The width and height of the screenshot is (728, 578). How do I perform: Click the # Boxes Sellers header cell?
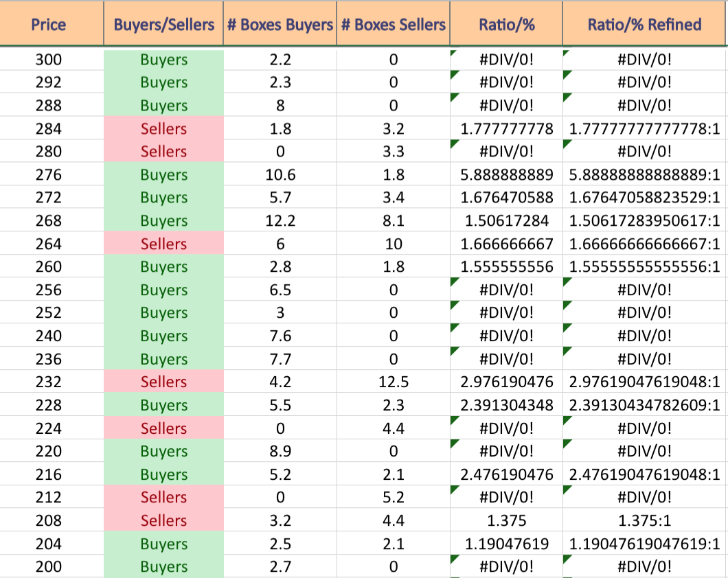pyautogui.click(x=394, y=24)
